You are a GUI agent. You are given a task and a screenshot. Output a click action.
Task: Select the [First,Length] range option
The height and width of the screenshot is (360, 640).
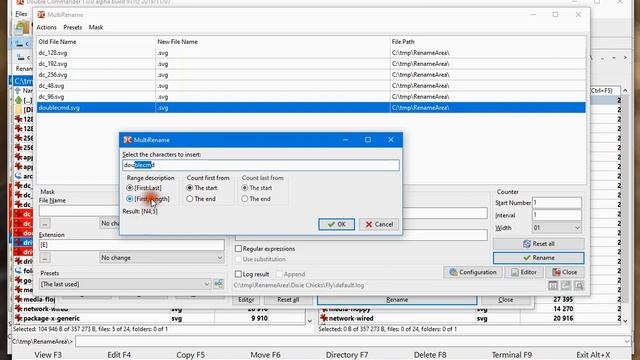[x=148, y=199]
